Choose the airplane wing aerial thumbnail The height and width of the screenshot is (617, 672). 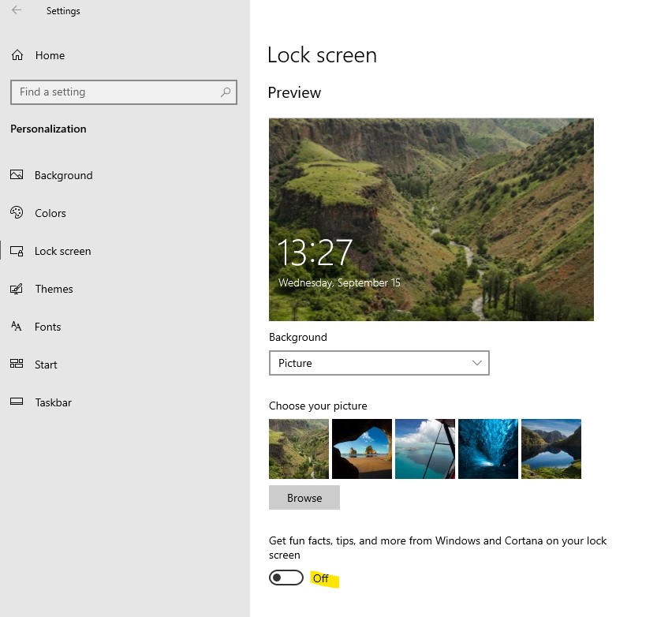(424, 448)
